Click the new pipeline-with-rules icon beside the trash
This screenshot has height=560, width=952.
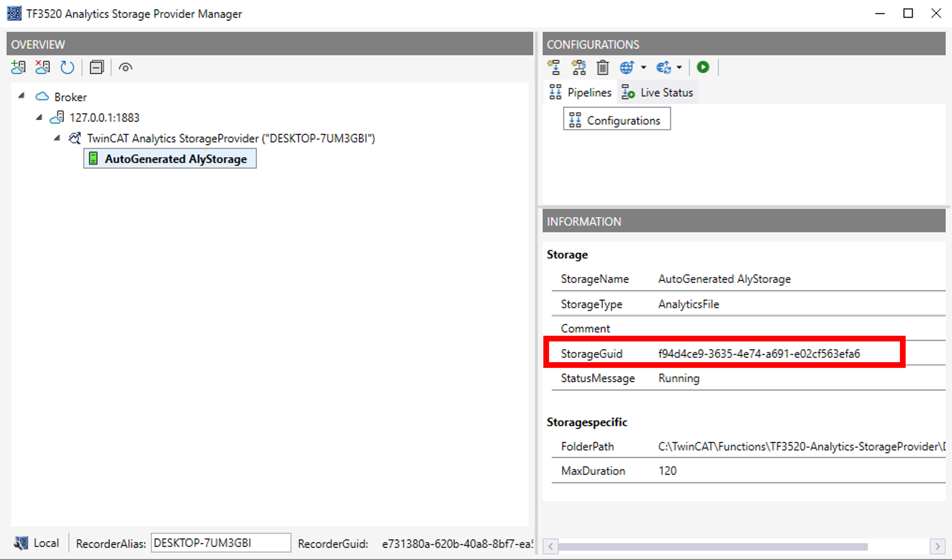579,67
